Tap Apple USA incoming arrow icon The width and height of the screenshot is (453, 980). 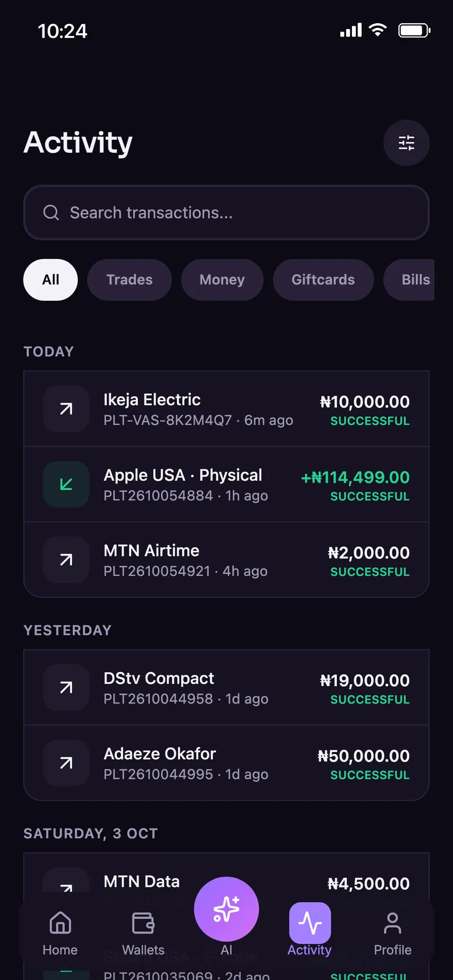point(66,484)
